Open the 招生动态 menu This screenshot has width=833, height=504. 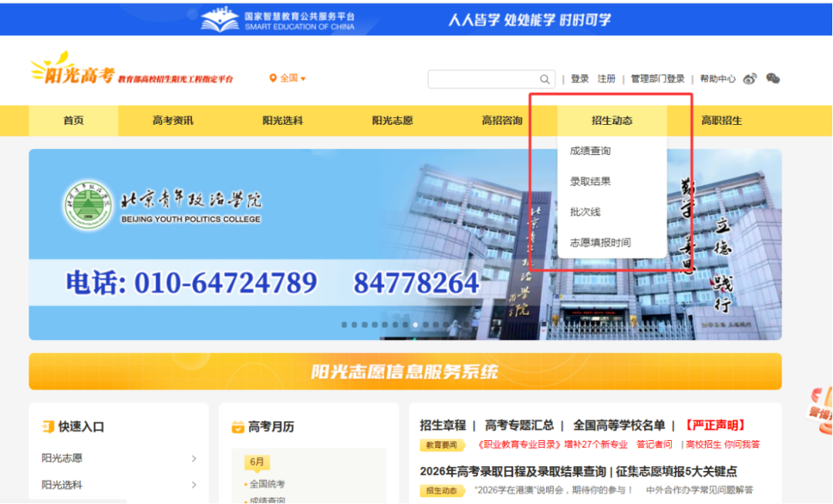(x=612, y=120)
